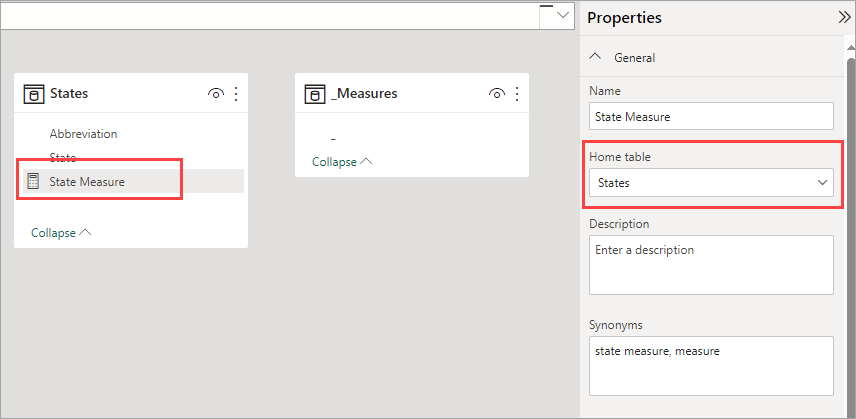This screenshot has height=419, width=856.
Task: Select the Abbreviation field
Action: (83, 134)
